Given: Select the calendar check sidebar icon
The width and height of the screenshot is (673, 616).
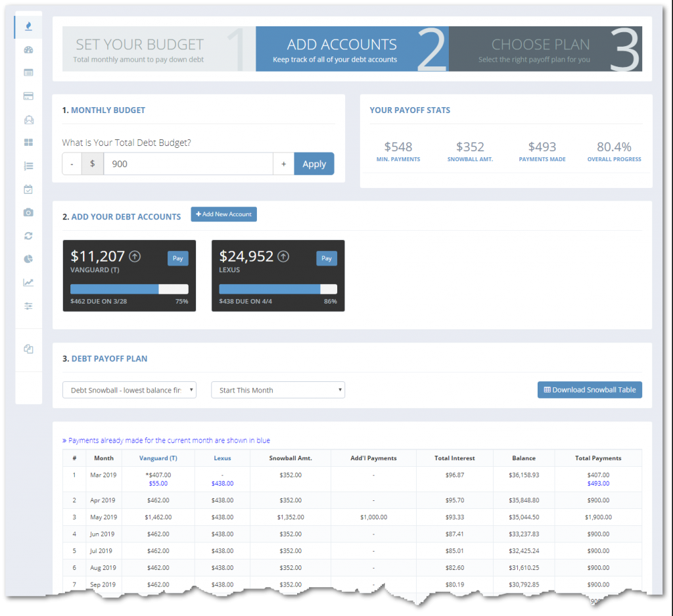Looking at the screenshot, I should [28, 189].
